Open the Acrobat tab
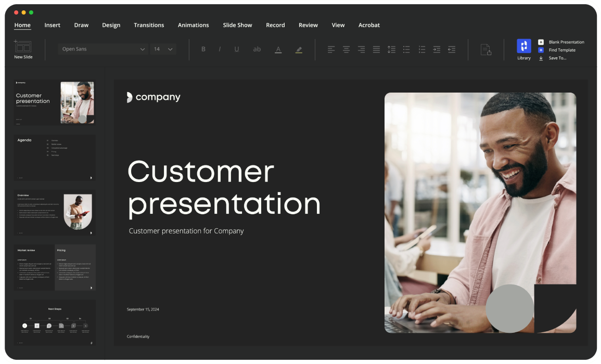This screenshot has width=601, height=364. pyautogui.click(x=369, y=25)
